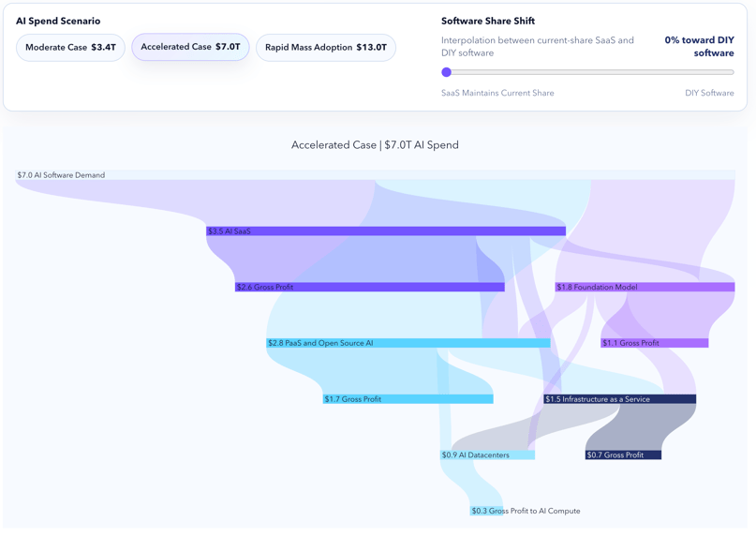Screen dimensions: 756x536
Task: Click the $7.0 AI Software Demand node
Action: 375,175
